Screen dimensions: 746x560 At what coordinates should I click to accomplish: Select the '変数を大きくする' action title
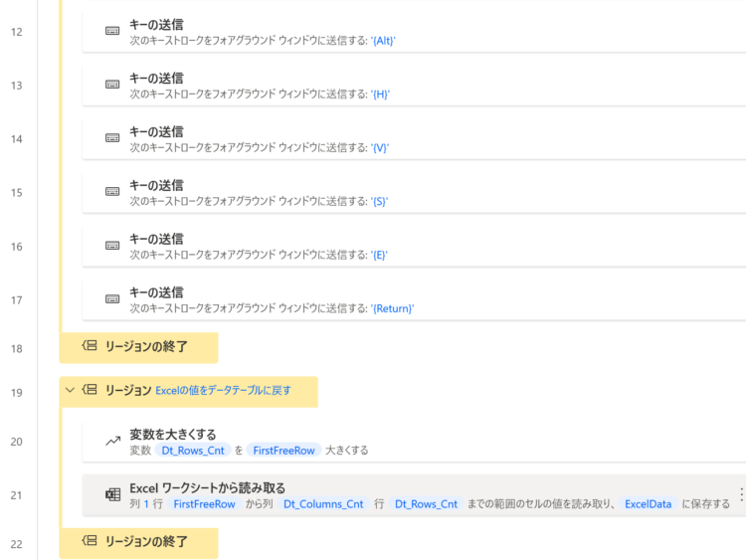point(173,435)
